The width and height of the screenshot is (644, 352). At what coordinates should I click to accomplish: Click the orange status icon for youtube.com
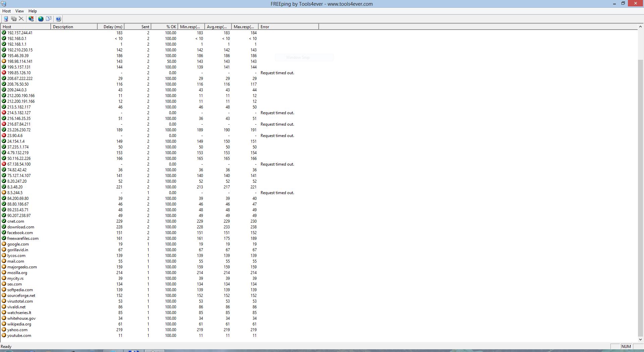tap(4, 335)
